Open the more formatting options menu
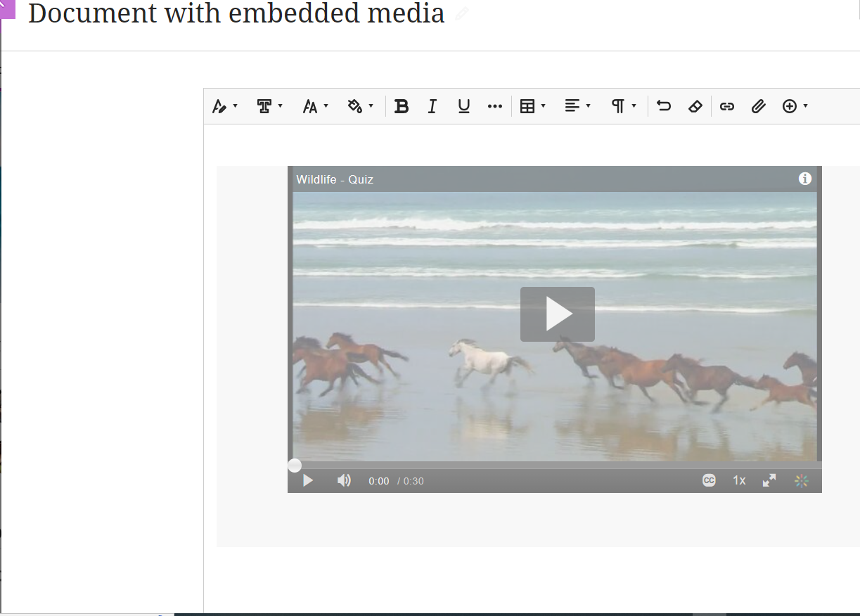860x616 pixels. (494, 106)
